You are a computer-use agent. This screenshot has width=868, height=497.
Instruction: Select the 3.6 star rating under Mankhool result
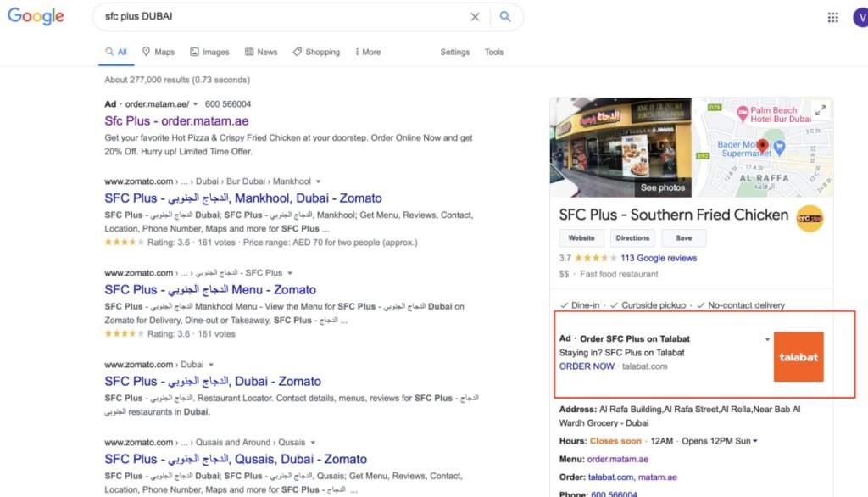(124, 242)
